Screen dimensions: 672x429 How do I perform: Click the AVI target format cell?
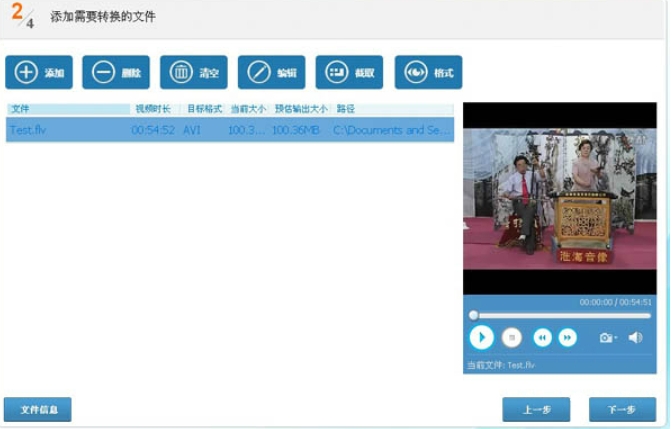[x=192, y=130]
